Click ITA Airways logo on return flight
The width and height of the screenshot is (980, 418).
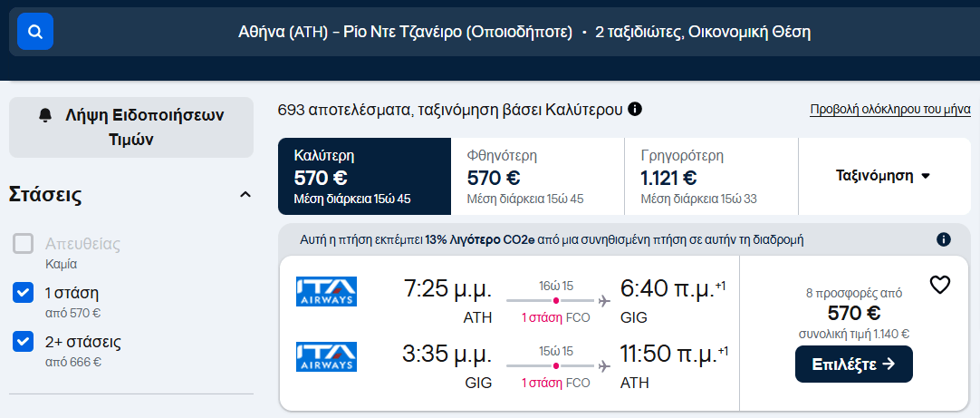pyautogui.click(x=326, y=356)
